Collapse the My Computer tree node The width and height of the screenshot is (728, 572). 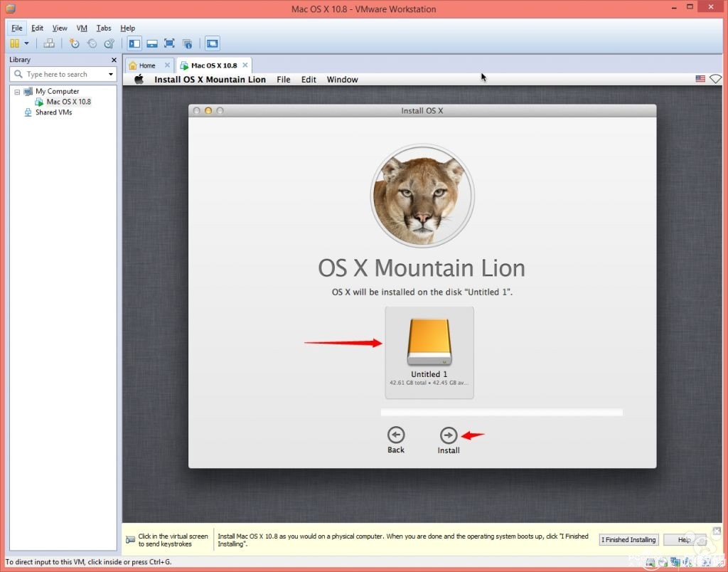(x=17, y=92)
